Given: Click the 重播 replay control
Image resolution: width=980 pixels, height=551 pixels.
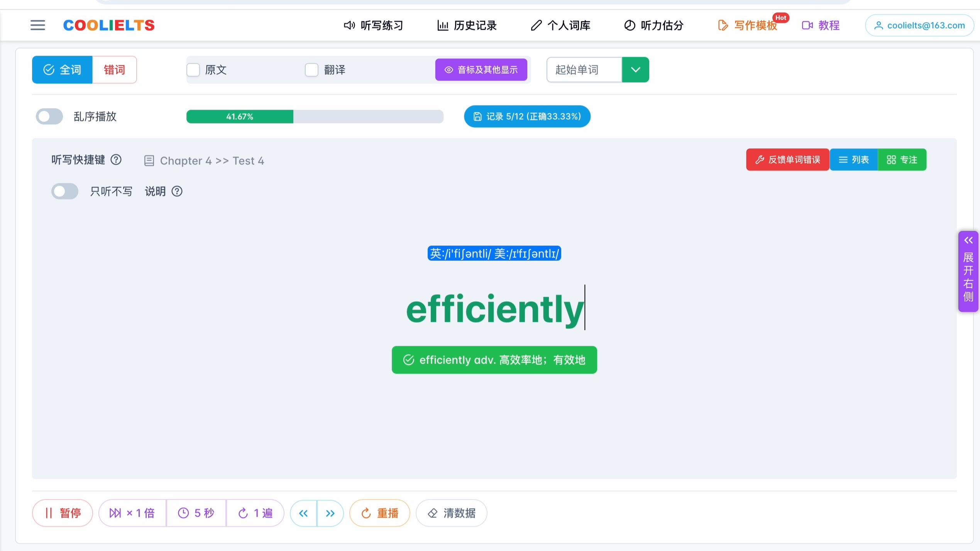Looking at the screenshot, I should pos(379,513).
